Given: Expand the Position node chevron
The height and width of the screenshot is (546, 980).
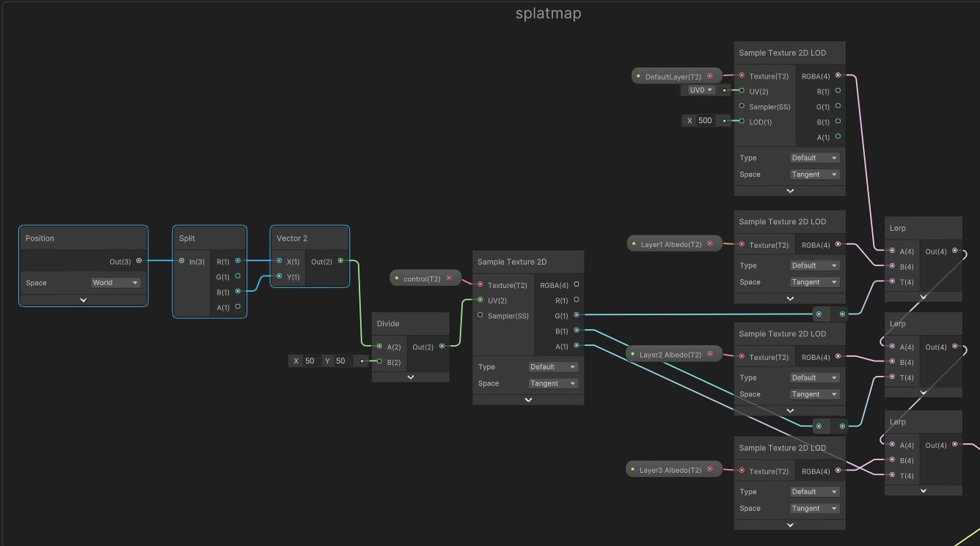Looking at the screenshot, I should (x=83, y=300).
